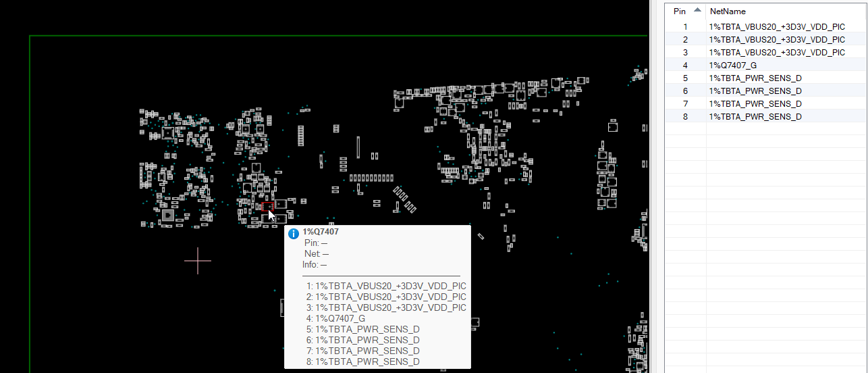Select pin 6 row in the net table
The image size is (868, 373).
(765, 91)
